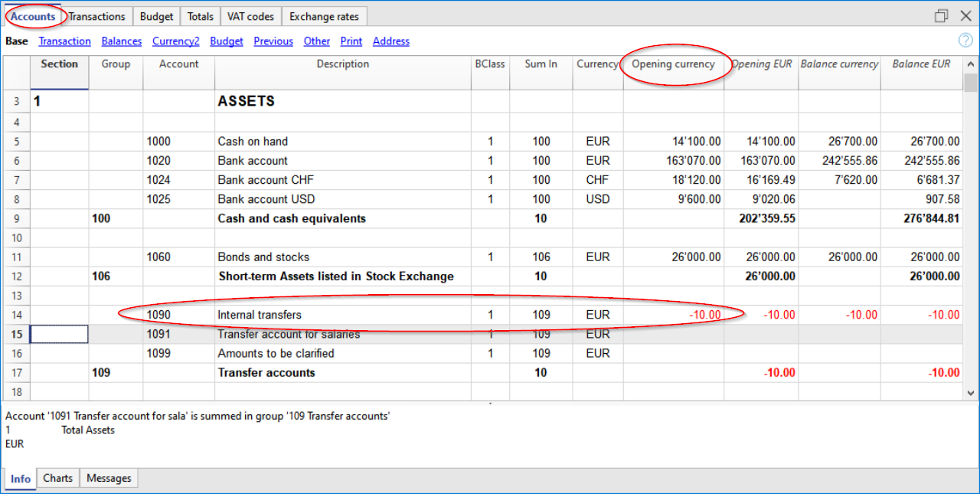This screenshot has height=494, width=980.
Task: Switch to the Transactions tab
Action: 97,16
